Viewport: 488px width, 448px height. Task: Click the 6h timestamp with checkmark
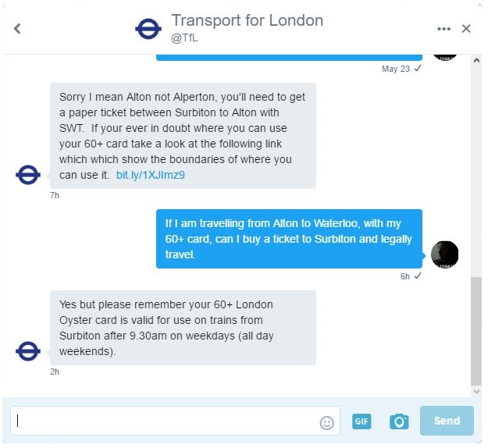click(411, 276)
